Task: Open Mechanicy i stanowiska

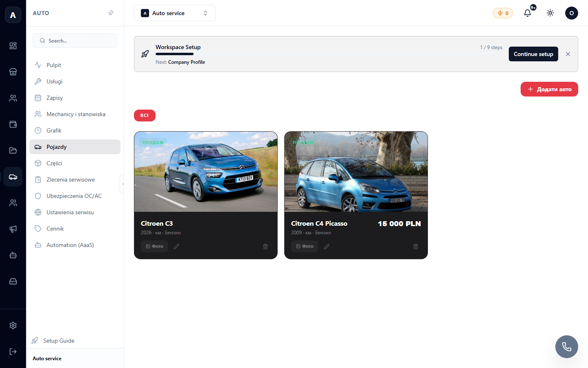Action: (x=75, y=114)
